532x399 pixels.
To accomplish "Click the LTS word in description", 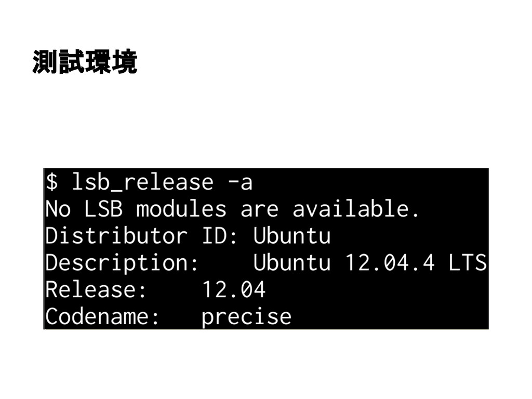I will [468, 262].
